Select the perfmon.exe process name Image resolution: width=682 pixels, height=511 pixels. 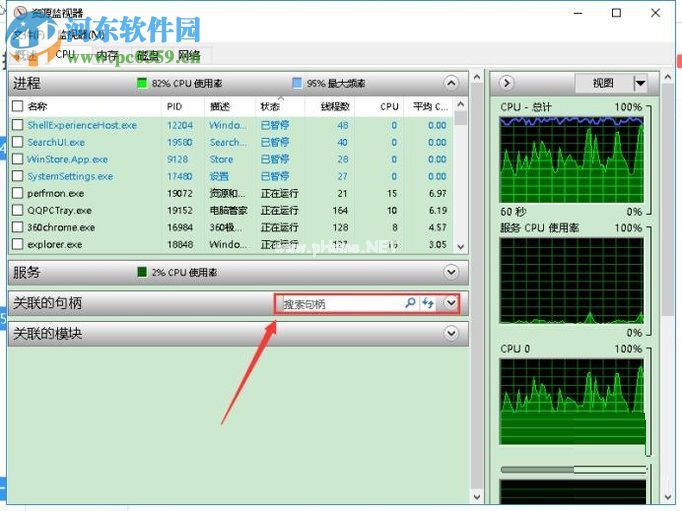point(56,194)
